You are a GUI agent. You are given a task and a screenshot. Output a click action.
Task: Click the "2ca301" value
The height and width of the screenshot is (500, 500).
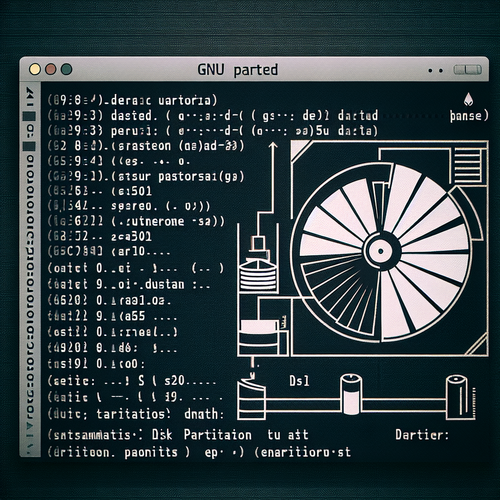131,237
